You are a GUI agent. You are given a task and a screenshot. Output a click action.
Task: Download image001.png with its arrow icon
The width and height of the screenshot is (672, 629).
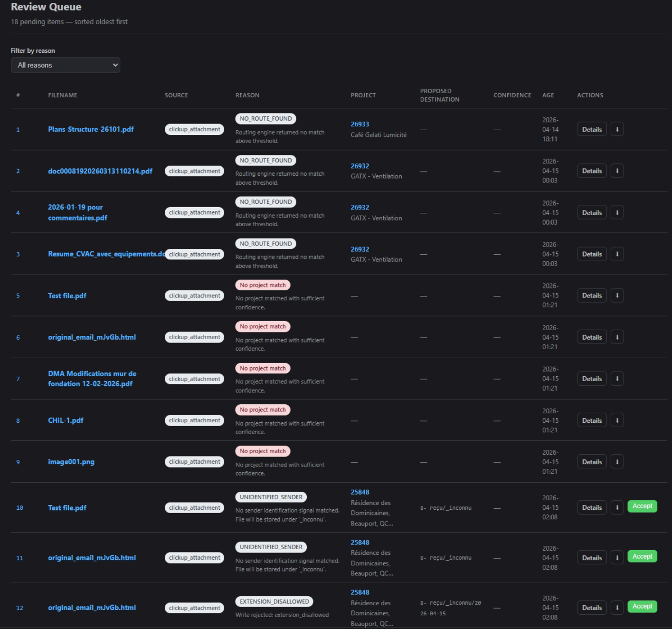(x=617, y=462)
